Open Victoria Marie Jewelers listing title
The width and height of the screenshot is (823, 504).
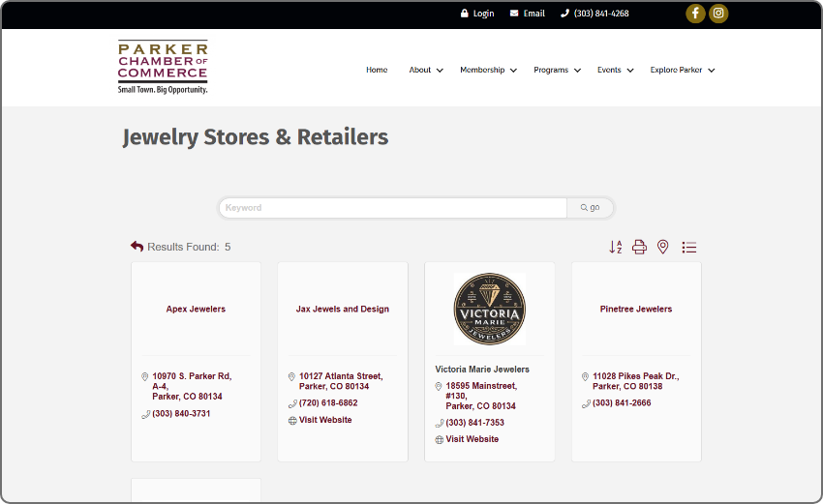click(x=482, y=370)
